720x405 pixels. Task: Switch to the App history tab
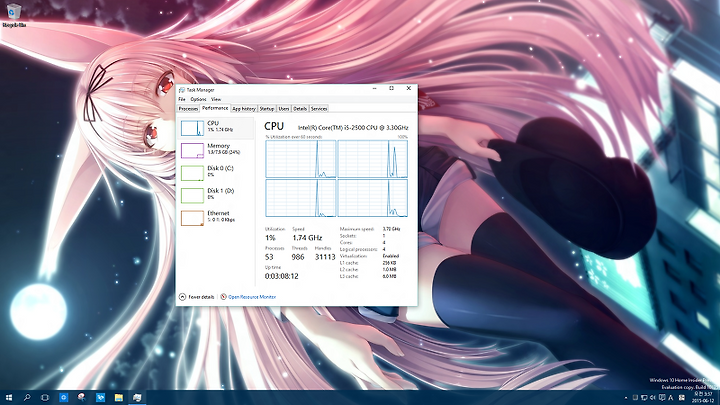[x=244, y=109]
